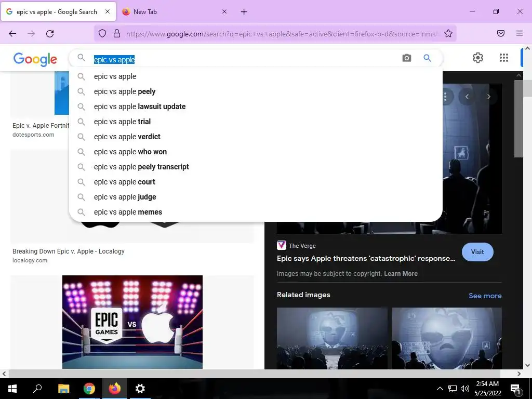Screen dimensions: 532x399
Task: Open network icon in system tray
Action: pyautogui.click(x=453, y=389)
